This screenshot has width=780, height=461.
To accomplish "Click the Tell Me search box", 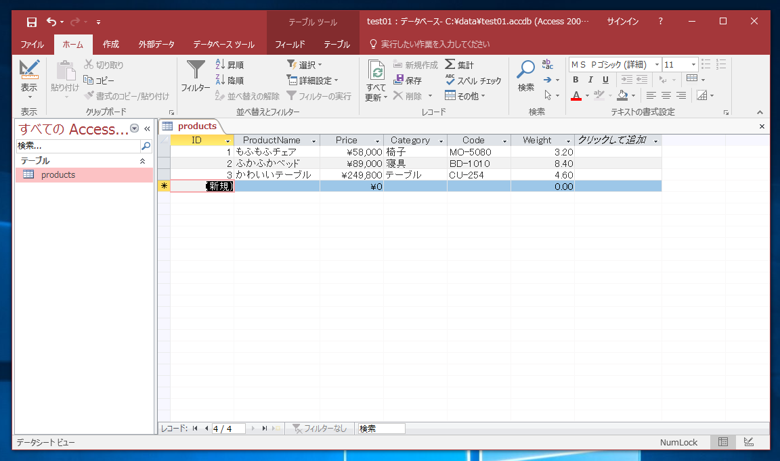I will coord(430,44).
